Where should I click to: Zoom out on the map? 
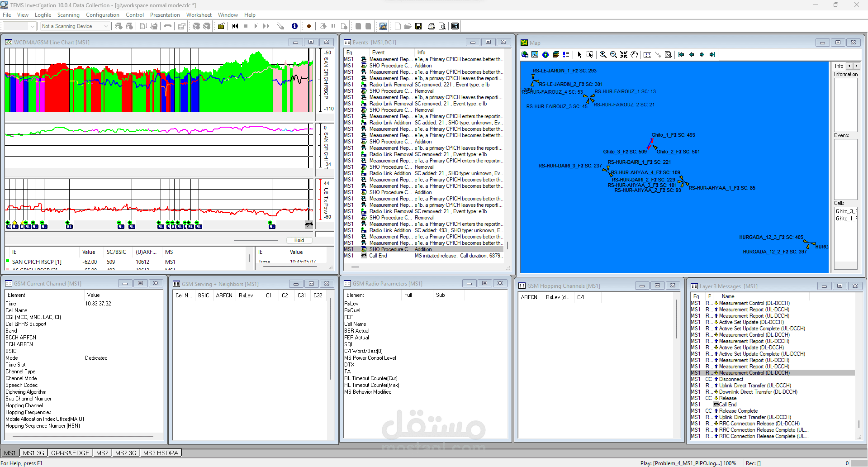613,55
